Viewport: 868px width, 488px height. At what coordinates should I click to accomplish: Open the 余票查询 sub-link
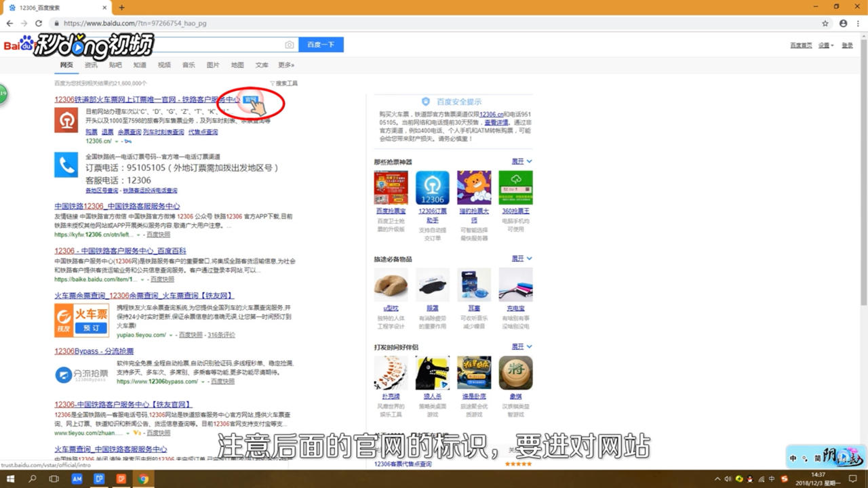(130, 132)
